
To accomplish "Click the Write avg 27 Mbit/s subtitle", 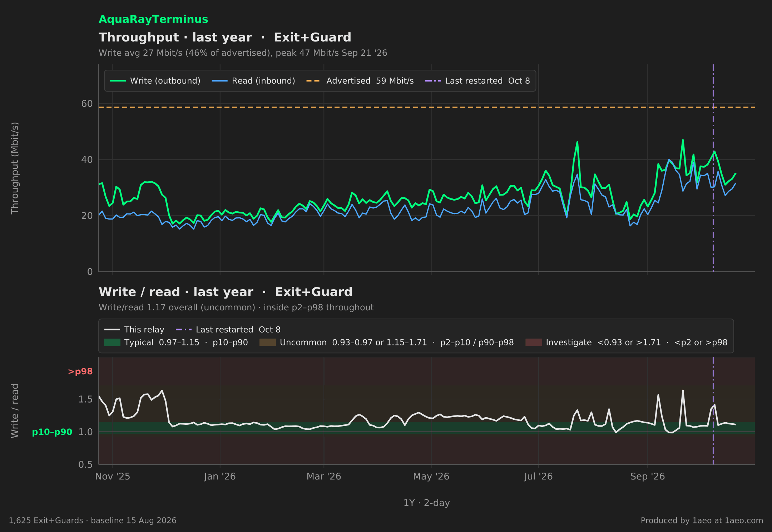I will [243, 53].
